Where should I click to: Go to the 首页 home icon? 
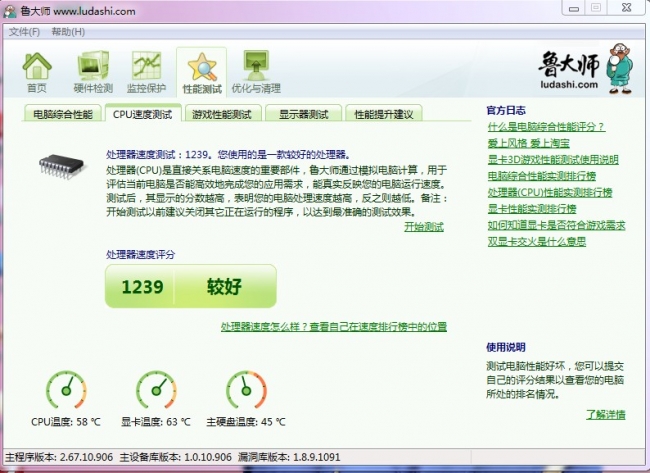[36, 71]
